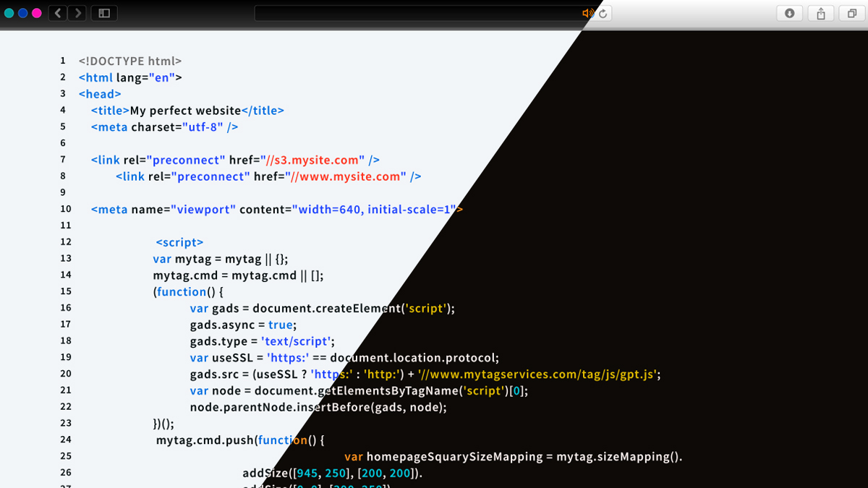Click the 'My perfect website' title text
This screenshot has height=488, width=868.
point(185,111)
